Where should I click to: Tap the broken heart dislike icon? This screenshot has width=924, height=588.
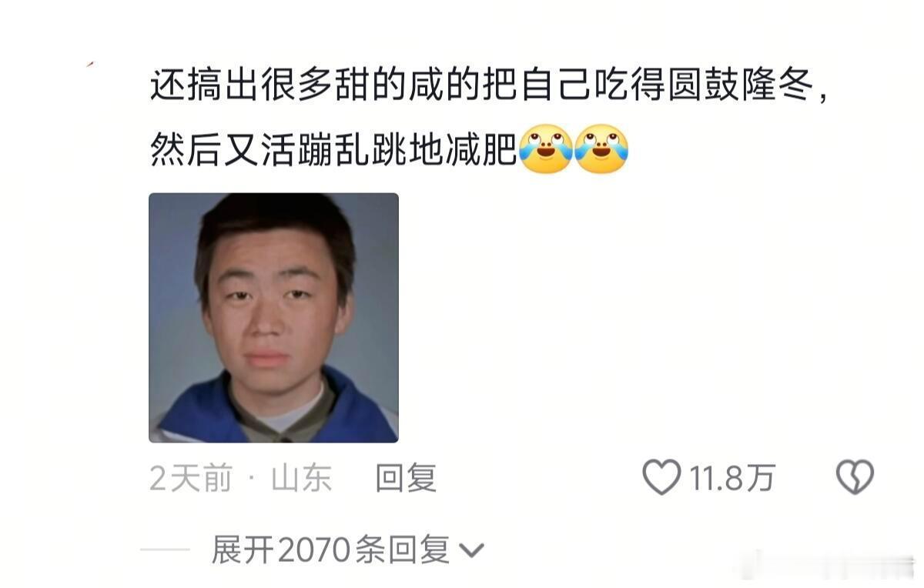855,478
